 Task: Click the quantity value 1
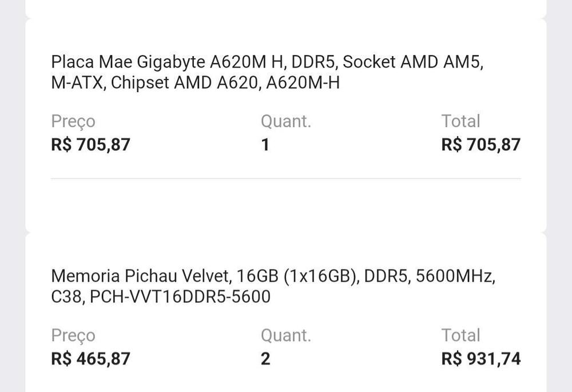(265, 144)
